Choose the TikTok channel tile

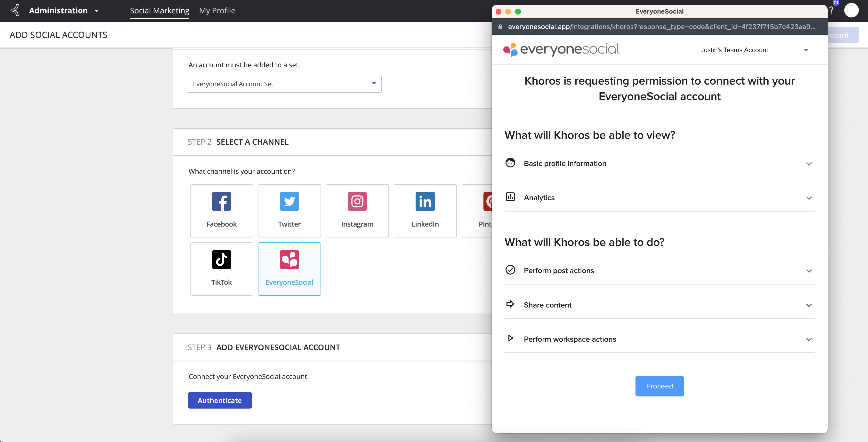tap(221, 269)
